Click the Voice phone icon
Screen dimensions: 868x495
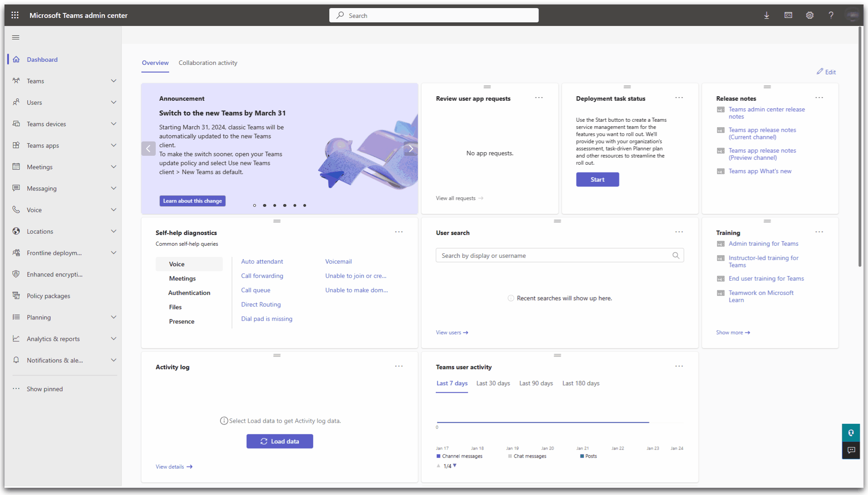pyautogui.click(x=16, y=210)
